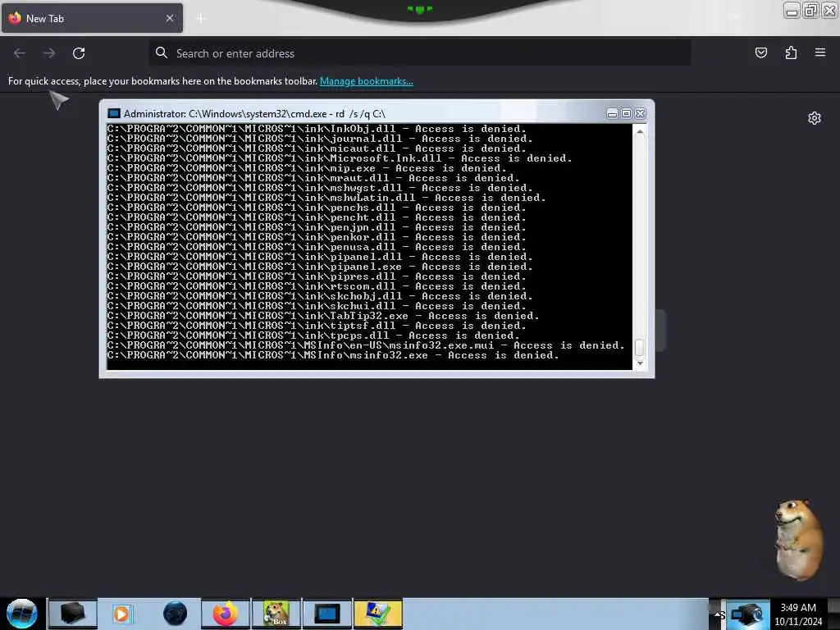Click the Firefox forward arrow button
The height and width of the screenshot is (630, 840).
tap(49, 53)
